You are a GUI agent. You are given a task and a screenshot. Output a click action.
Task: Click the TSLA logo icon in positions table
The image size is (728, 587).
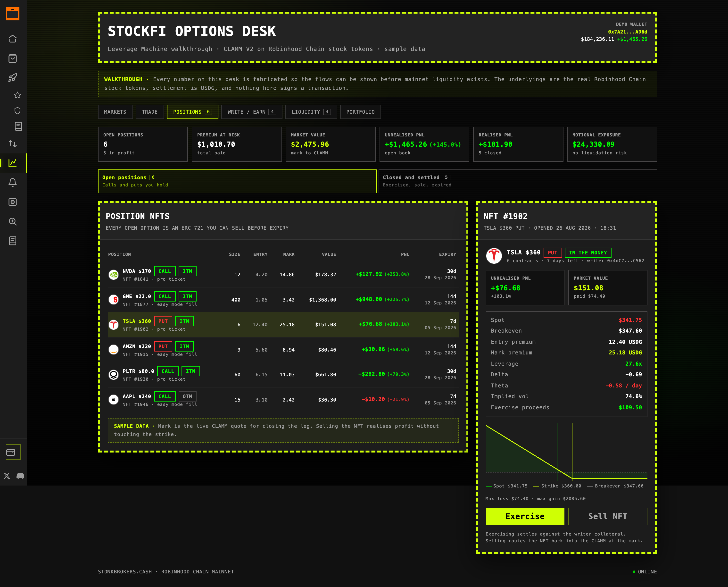pos(114,325)
